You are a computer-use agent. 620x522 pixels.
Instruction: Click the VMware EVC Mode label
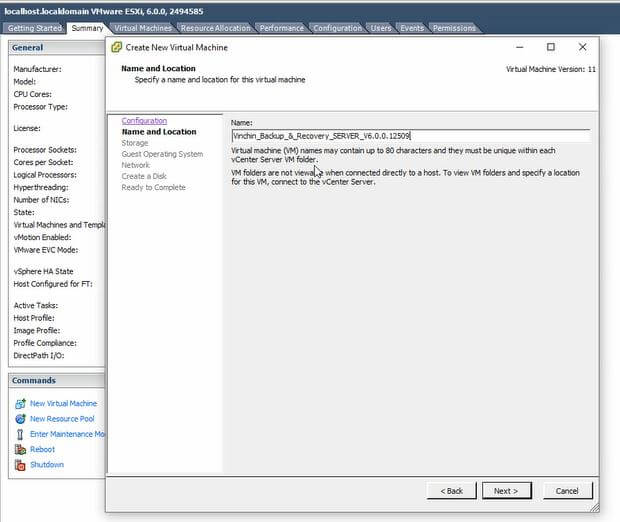click(x=46, y=250)
